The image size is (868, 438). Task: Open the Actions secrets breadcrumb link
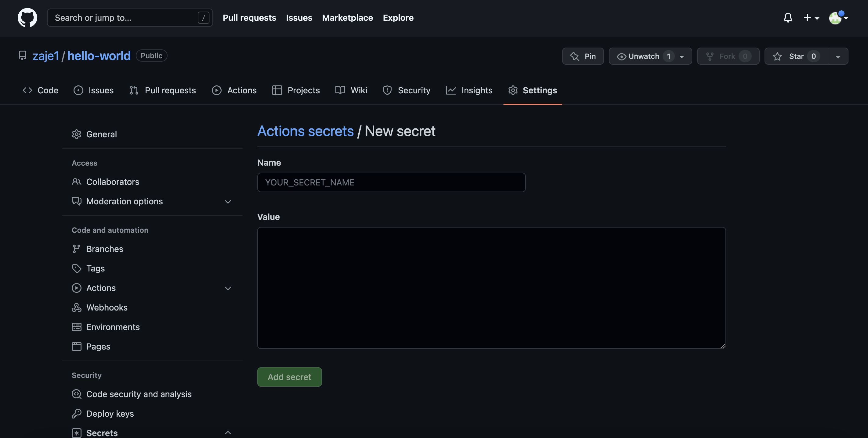point(306,131)
